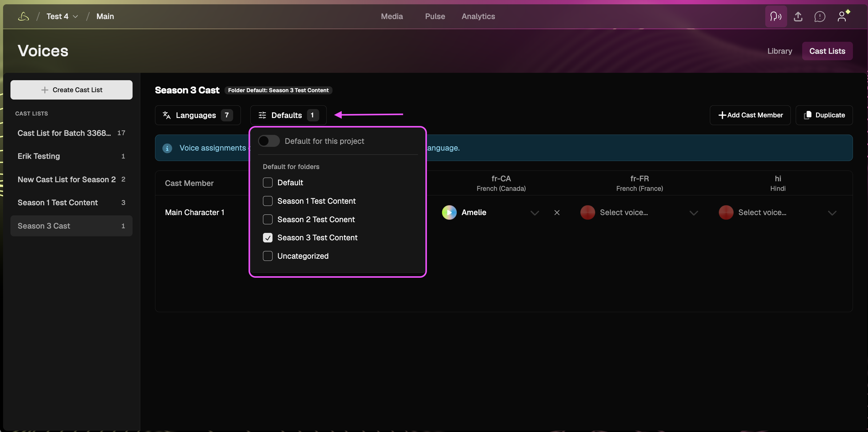The height and width of the screenshot is (432, 868).
Task: Click the hi Hindi column header
Action: (778, 183)
